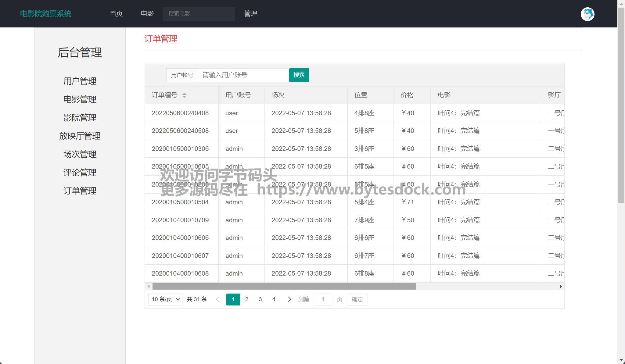This screenshot has width=625, height=364.
Task: Click the previous page arrow
Action: [x=217, y=299]
